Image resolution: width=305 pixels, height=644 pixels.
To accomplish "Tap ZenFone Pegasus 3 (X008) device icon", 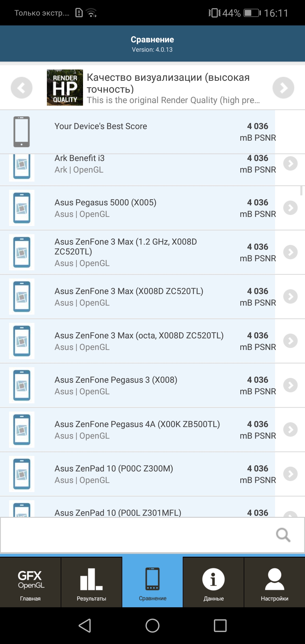I will tap(22, 385).
